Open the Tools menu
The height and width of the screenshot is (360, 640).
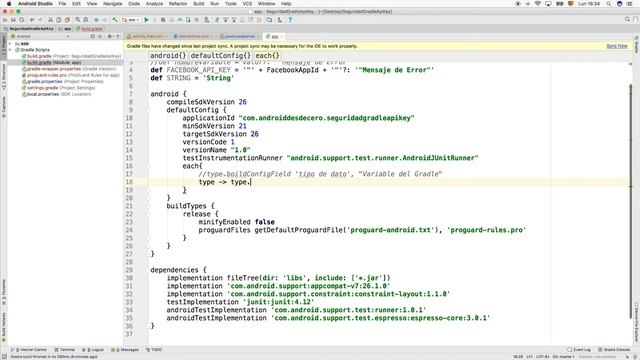pyautogui.click(x=231, y=3)
